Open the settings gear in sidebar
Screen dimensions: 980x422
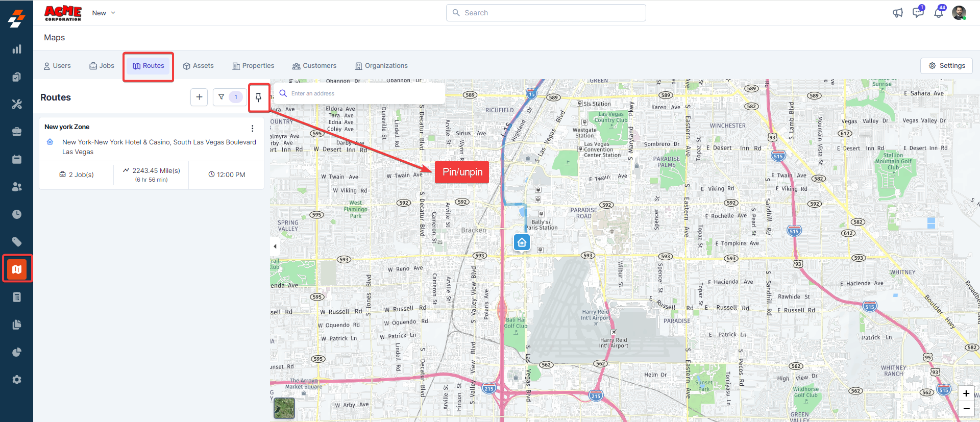pyautogui.click(x=17, y=380)
